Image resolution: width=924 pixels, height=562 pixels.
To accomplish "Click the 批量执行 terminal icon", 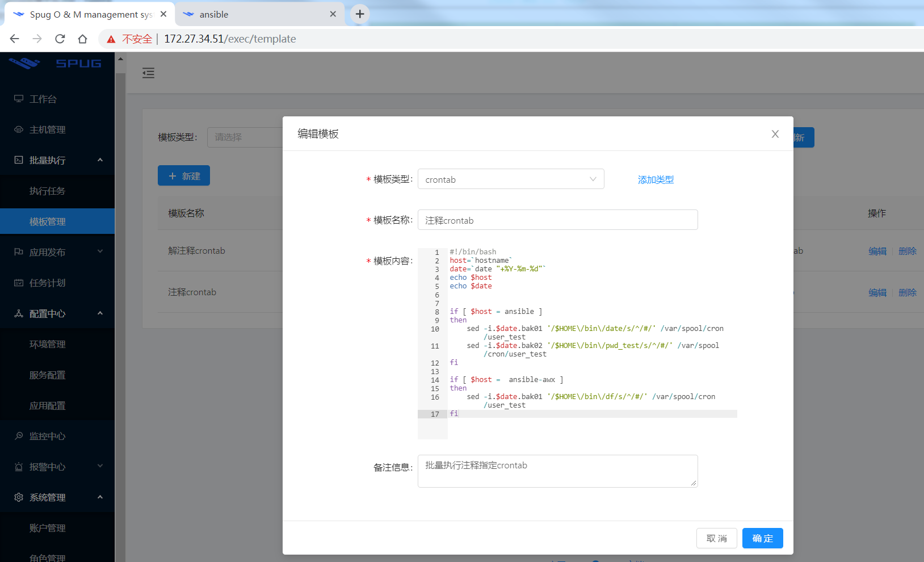I will click(x=19, y=160).
